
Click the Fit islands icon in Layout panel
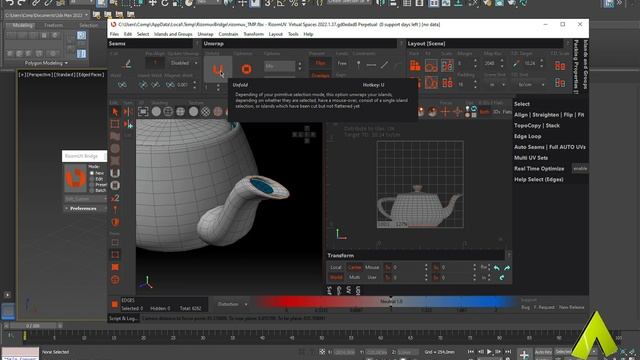click(x=431, y=65)
